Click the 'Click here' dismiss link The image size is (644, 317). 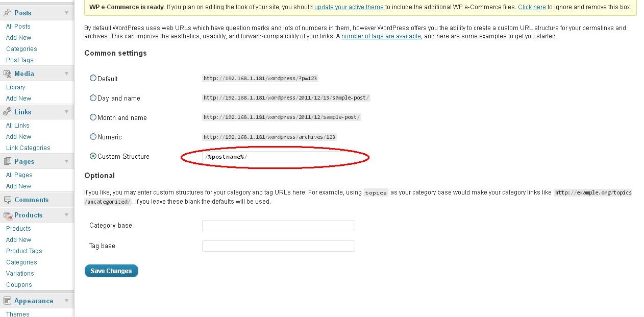click(x=532, y=7)
